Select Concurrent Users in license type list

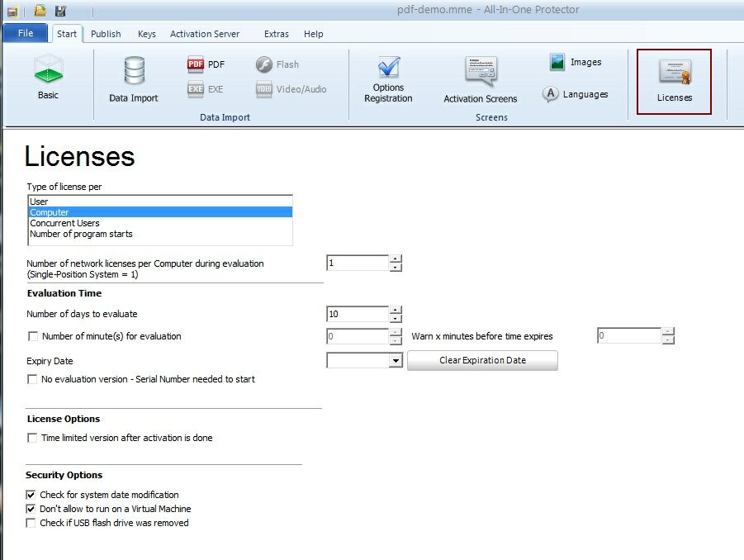tap(64, 223)
